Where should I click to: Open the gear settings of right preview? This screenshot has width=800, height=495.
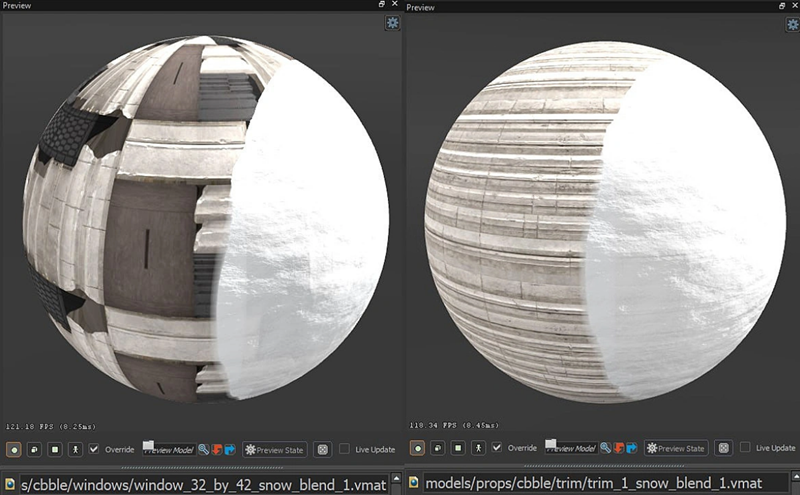[x=792, y=23]
